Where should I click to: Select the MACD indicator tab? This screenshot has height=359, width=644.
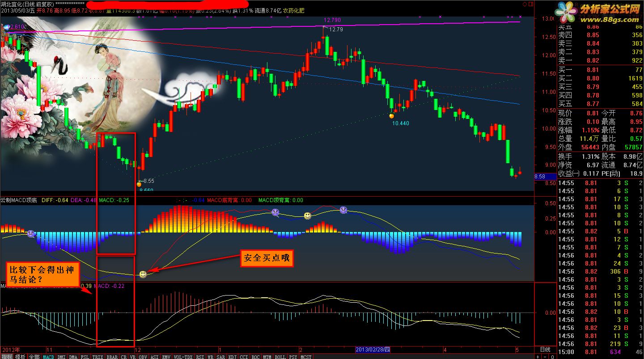(48, 357)
